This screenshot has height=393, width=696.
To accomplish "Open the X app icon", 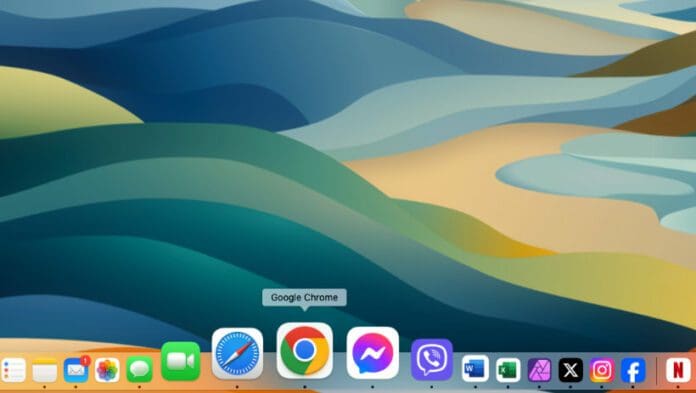I will pyautogui.click(x=570, y=369).
